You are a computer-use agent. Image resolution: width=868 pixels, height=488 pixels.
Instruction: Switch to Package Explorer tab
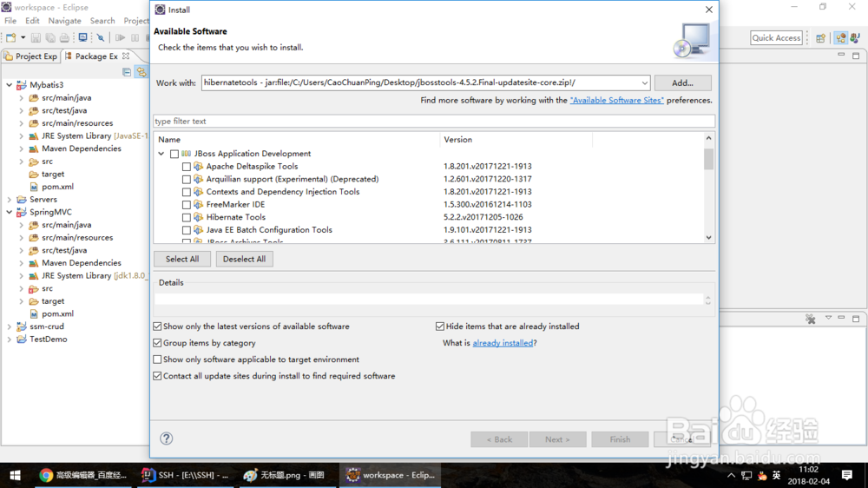click(x=96, y=56)
